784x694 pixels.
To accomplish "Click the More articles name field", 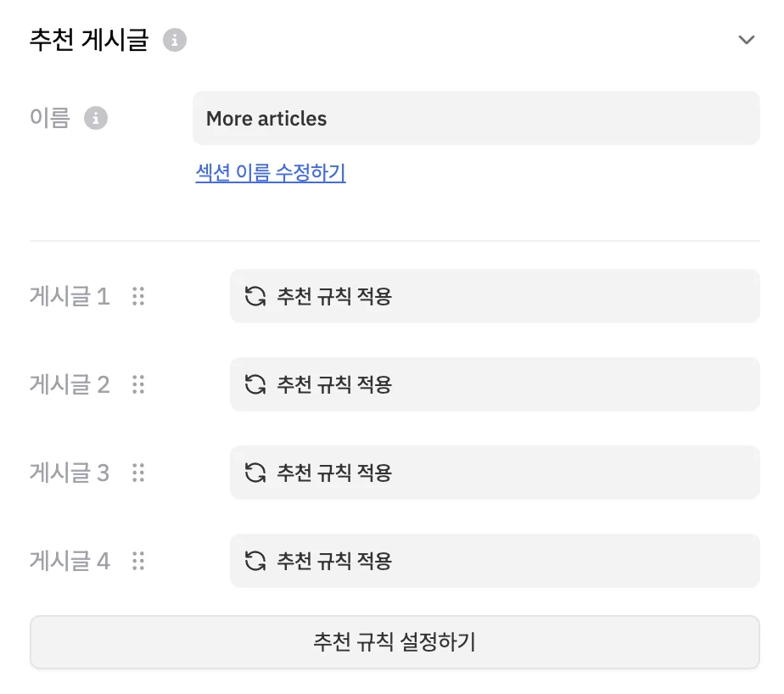I will pyautogui.click(x=476, y=118).
